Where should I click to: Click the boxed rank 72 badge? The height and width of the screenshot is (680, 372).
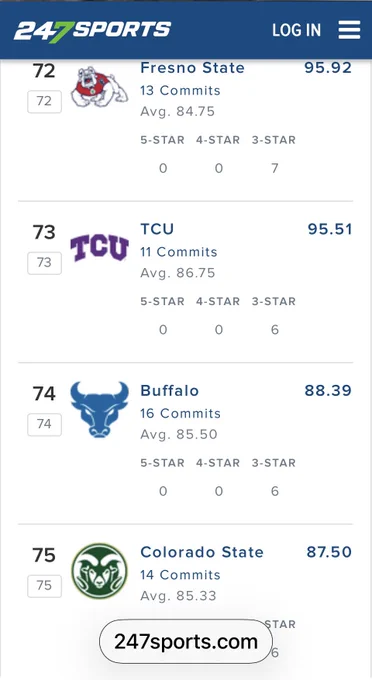pyautogui.click(x=44, y=101)
